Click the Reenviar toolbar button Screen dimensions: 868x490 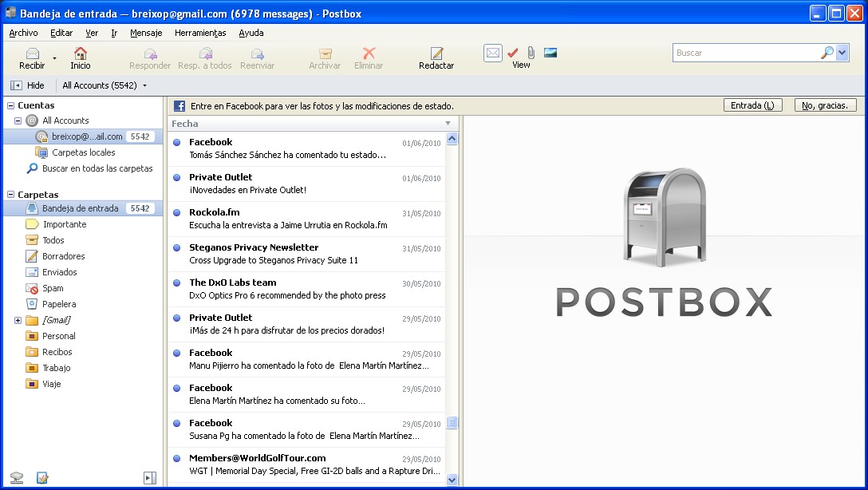258,59
